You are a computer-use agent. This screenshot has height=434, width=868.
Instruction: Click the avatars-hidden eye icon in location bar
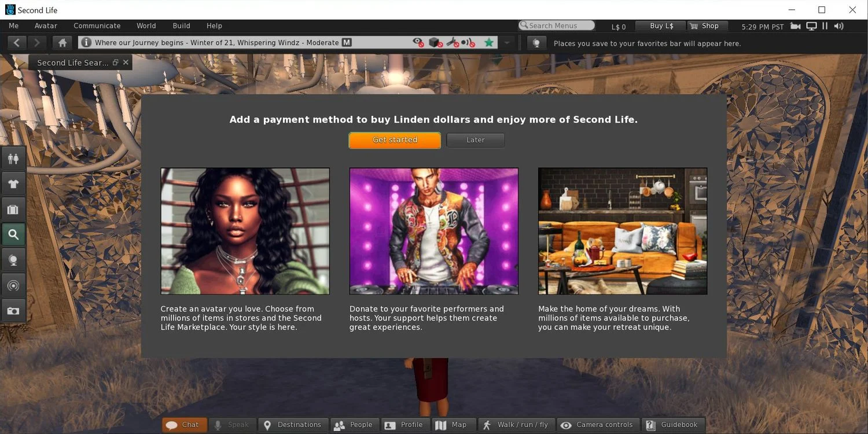tap(418, 43)
